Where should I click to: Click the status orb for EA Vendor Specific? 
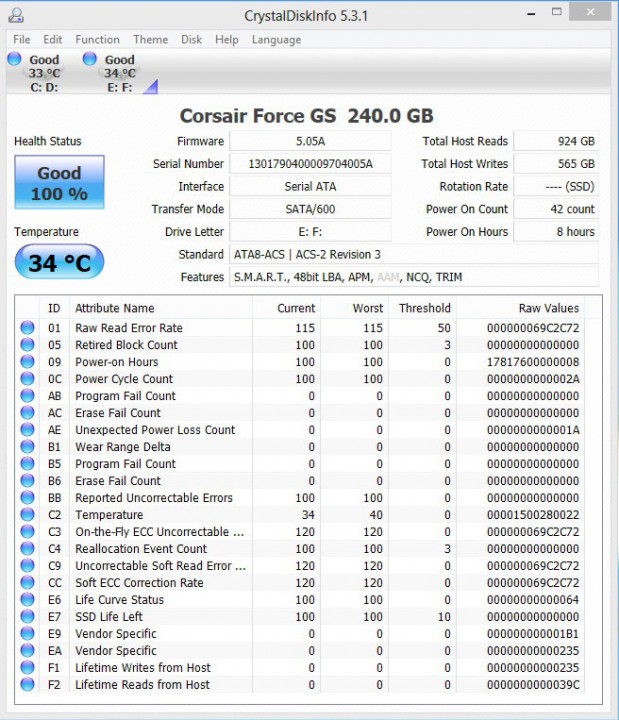click(x=28, y=650)
